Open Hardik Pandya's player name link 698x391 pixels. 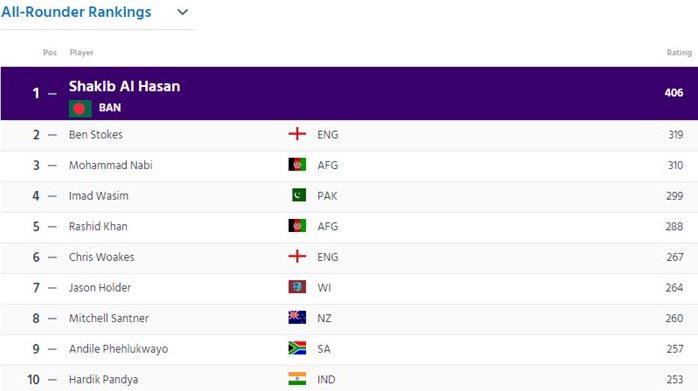[103, 379]
